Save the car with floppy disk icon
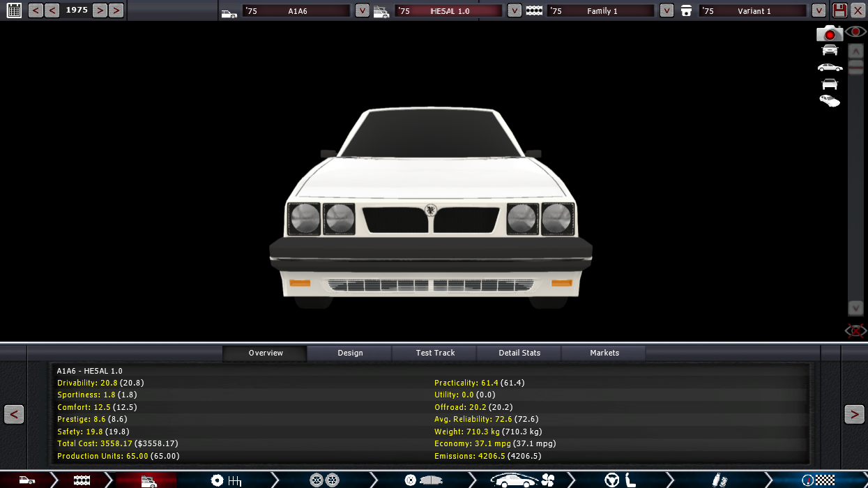This screenshot has height=488, width=868. tap(839, 10)
